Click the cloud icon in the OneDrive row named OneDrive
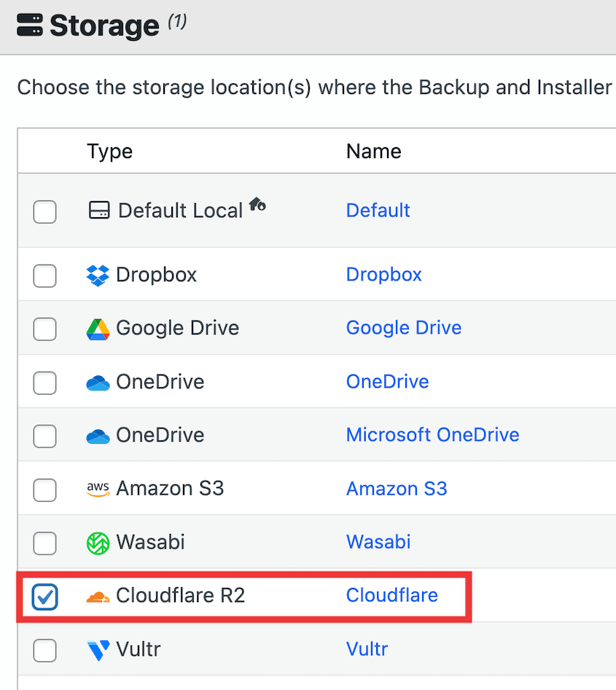The width and height of the screenshot is (616, 690). click(98, 383)
